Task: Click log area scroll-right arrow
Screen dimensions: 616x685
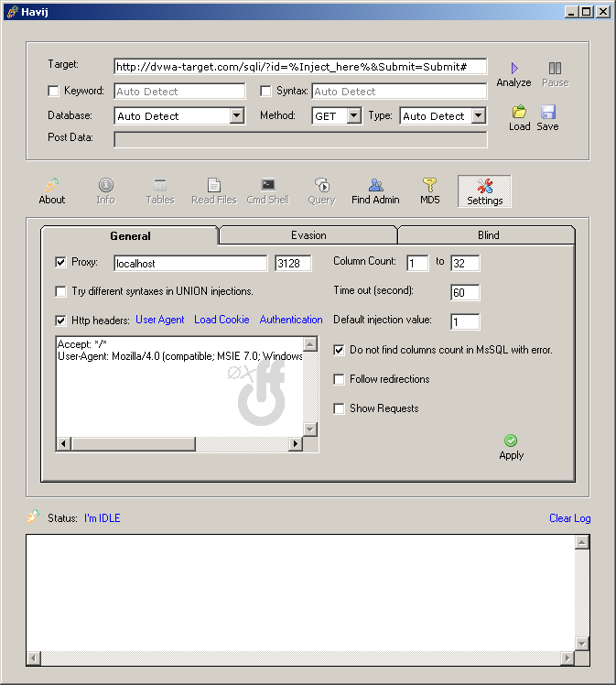Action: [x=567, y=658]
